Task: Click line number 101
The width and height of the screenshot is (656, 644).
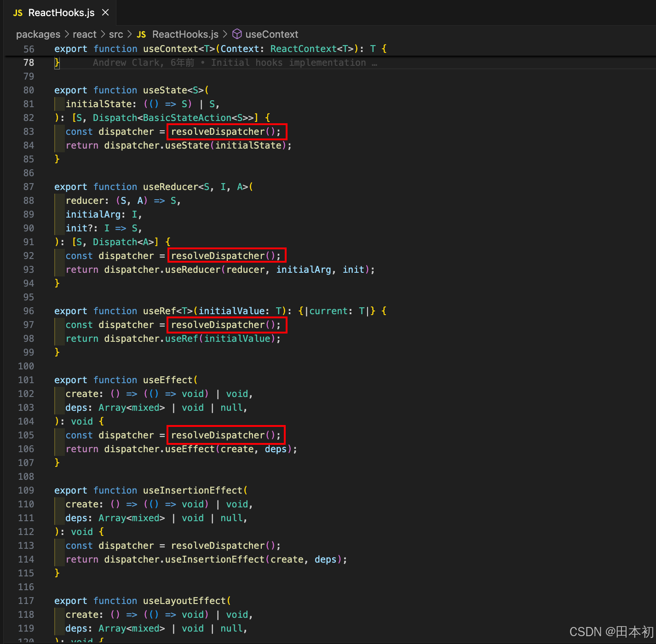Action: point(26,380)
